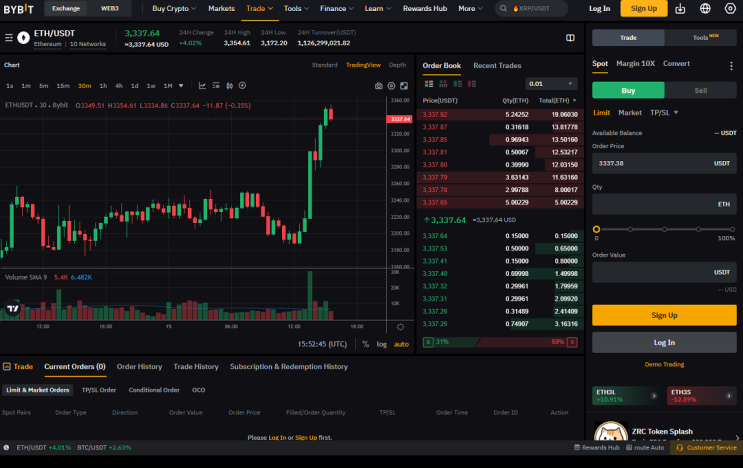Switch the right panel to Tools
The image size is (743, 468).
coord(701,37)
